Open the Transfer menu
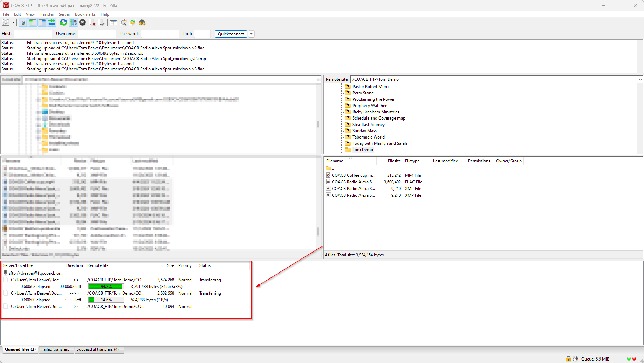The width and height of the screenshot is (644, 363). (47, 14)
